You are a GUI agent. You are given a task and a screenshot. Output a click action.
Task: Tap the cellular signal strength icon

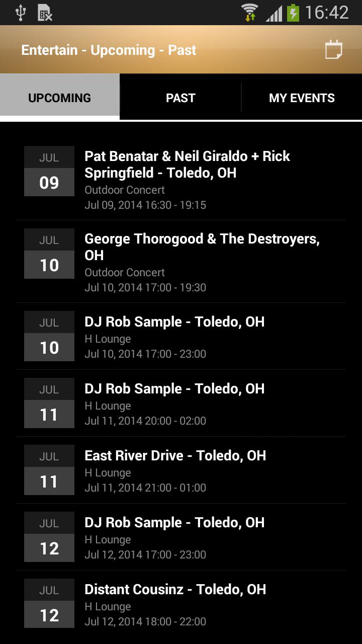tap(274, 13)
